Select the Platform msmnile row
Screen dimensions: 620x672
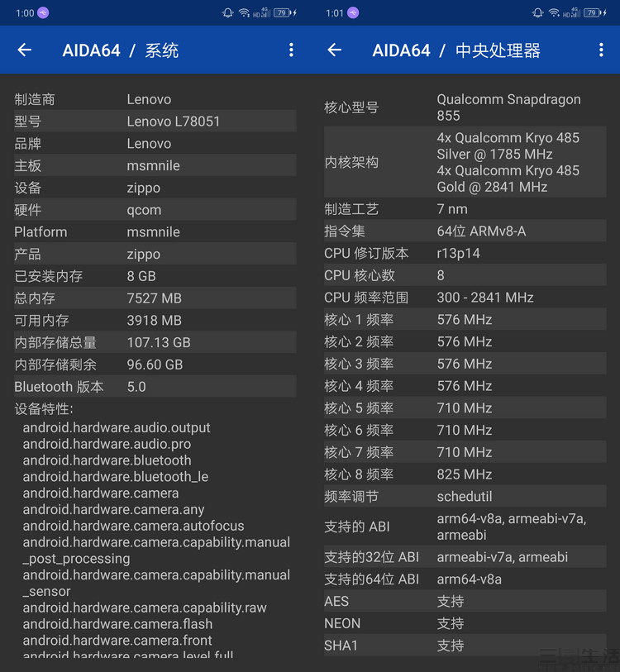(155, 232)
